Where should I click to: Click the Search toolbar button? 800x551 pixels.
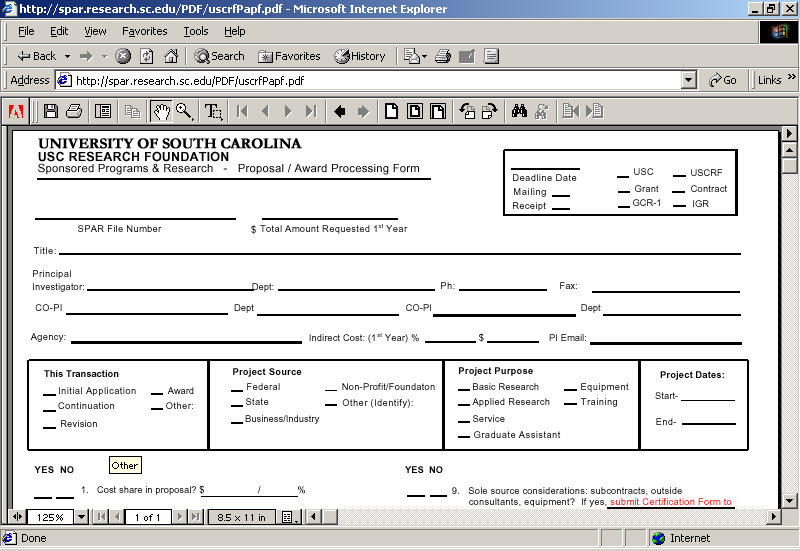pos(219,56)
